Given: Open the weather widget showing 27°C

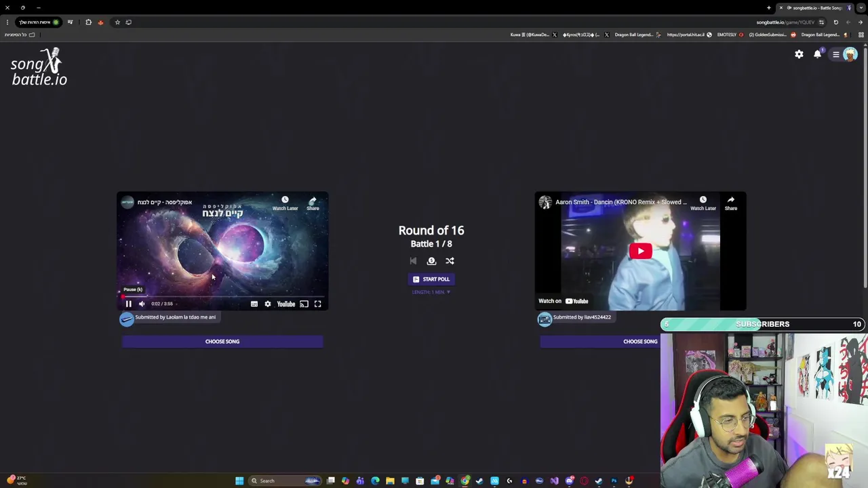Looking at the screenshot, I should 16,480.
